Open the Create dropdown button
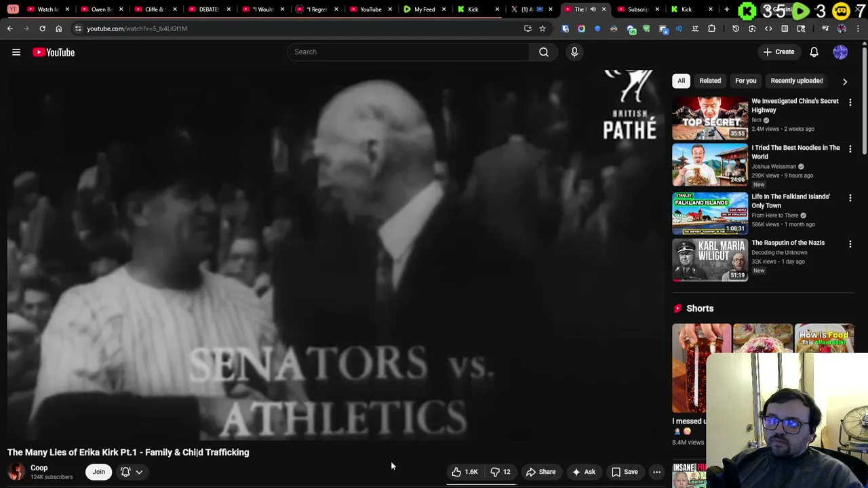The height and width of the screenshot is (488, 868). pos(778,52)
